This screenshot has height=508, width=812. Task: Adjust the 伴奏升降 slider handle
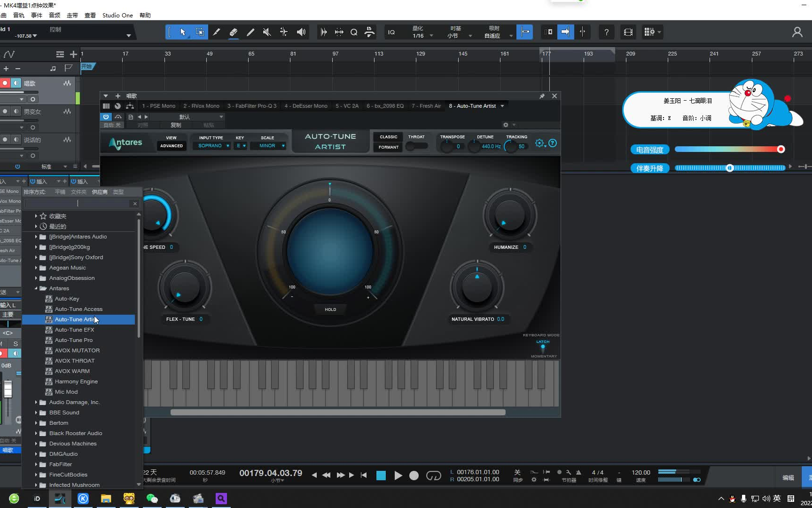pos(730,168)
